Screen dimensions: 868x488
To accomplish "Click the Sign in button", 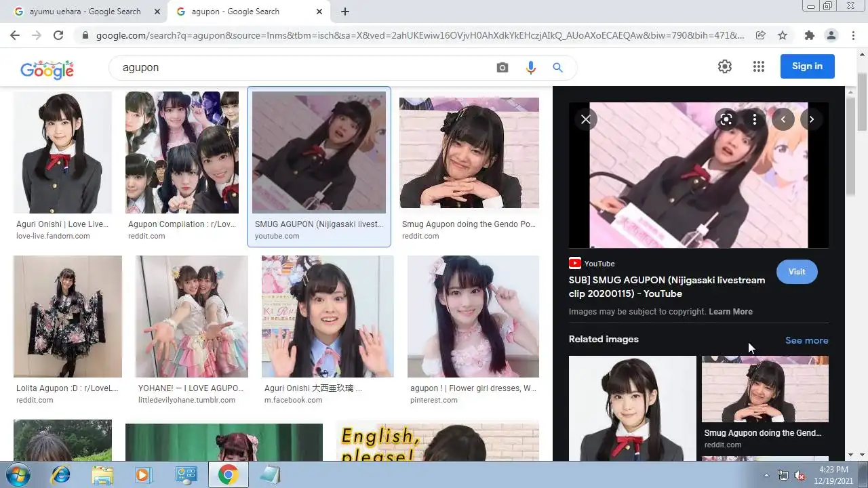I will 807,66.
